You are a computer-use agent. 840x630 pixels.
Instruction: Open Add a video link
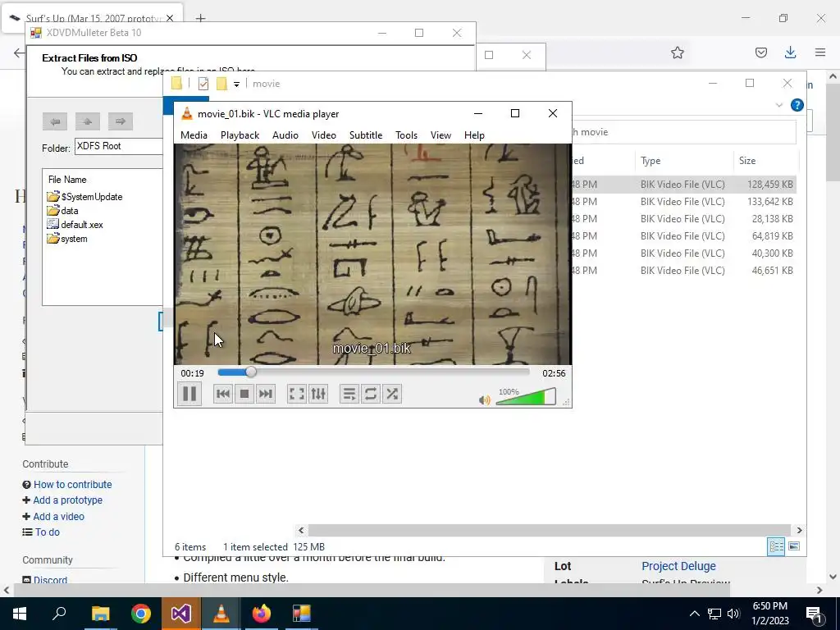[58, 517]
